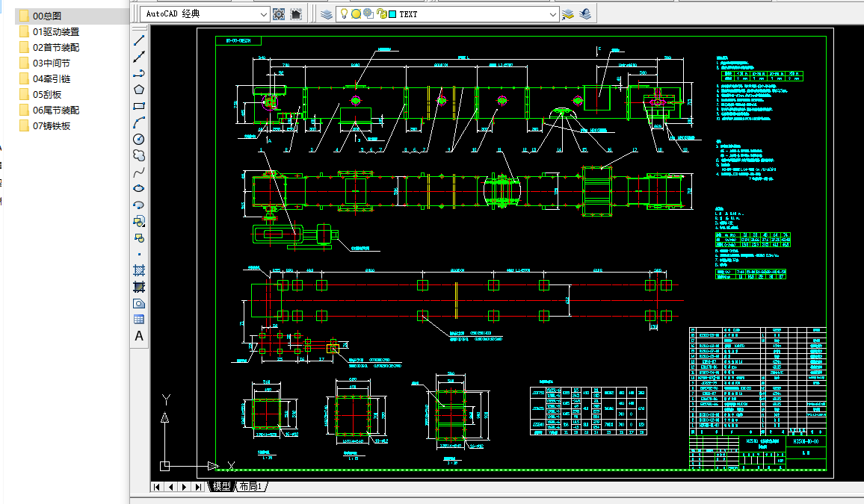Select the Rectangle draw tool
The height and width of the screenshot is (504, 864).
139,106
